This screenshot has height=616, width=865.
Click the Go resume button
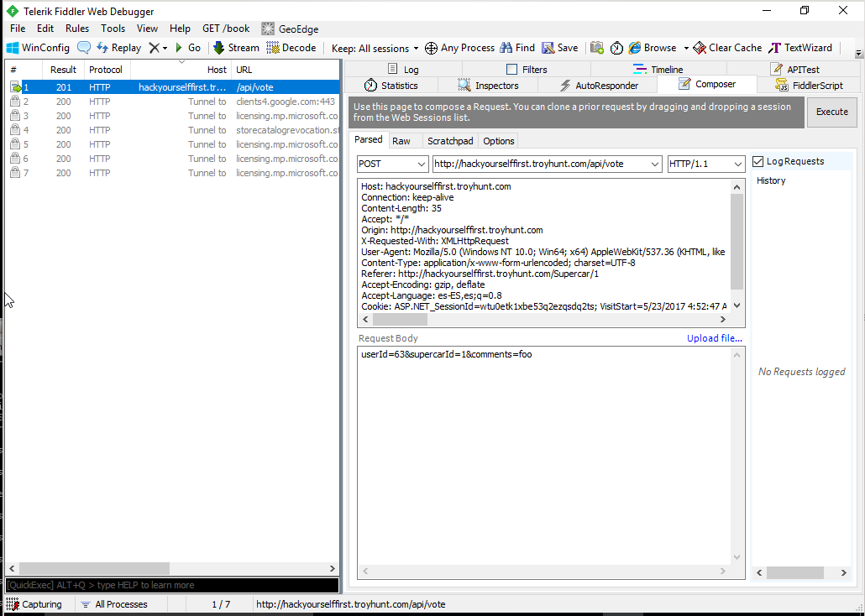(187, 48)
